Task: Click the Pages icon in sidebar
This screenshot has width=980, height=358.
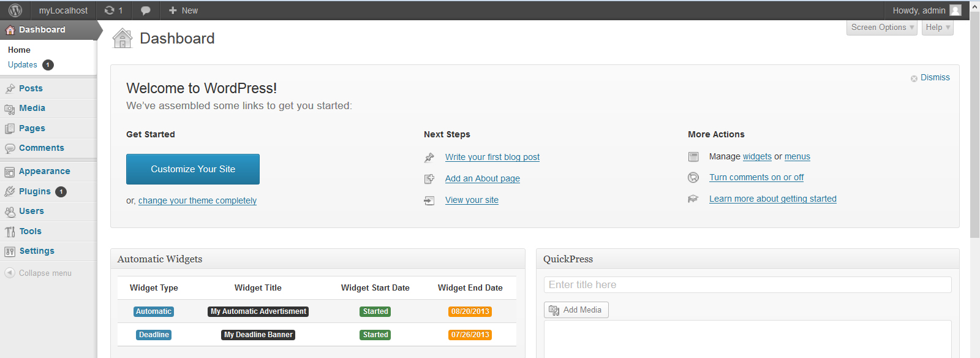Action: coord(10,128)
